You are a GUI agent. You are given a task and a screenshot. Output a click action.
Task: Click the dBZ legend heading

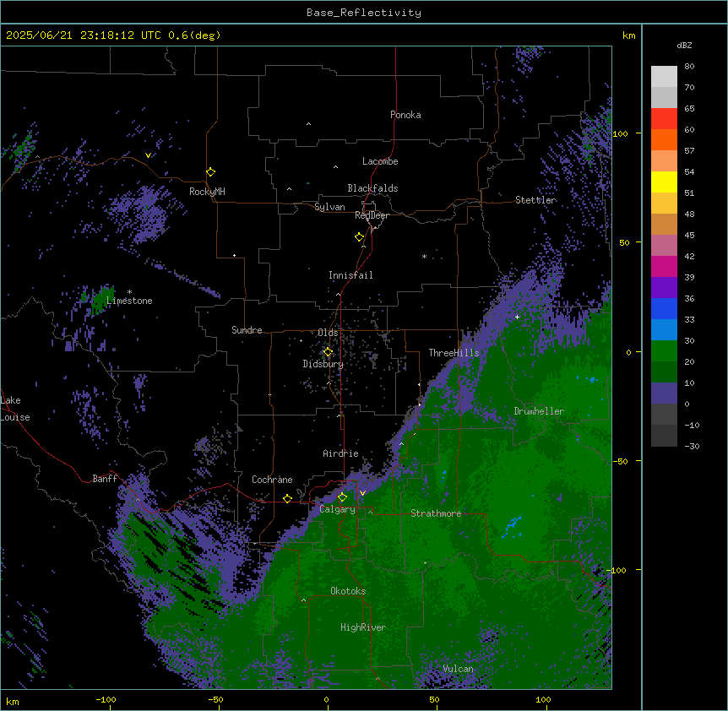[684, 45]
